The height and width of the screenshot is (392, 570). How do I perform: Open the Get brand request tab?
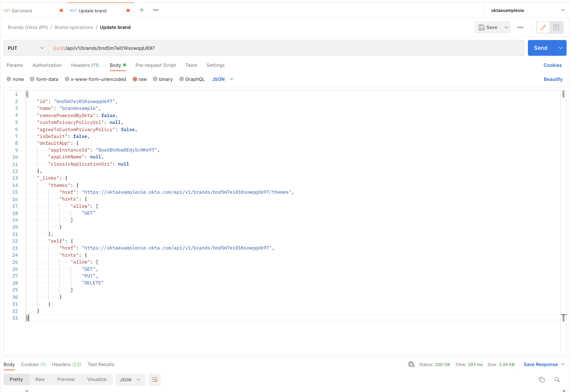pos(22,11)
